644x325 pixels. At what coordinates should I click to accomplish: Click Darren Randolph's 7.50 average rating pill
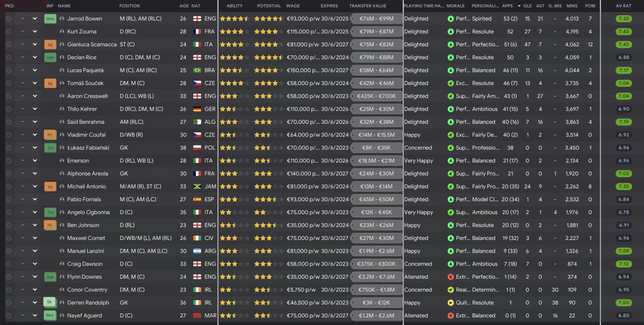[x=623, y=302]
